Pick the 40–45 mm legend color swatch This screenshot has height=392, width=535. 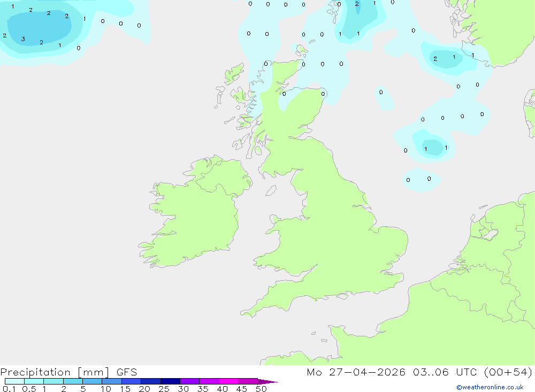[228, 381]
